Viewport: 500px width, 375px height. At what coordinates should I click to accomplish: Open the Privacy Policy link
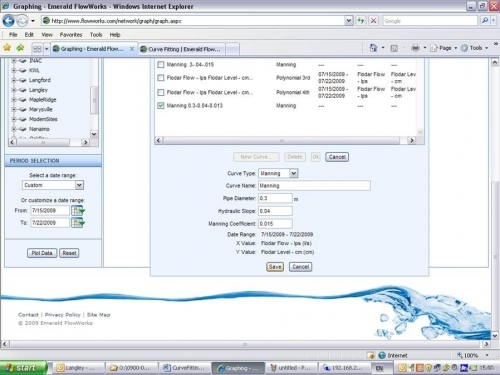[63, 315]
